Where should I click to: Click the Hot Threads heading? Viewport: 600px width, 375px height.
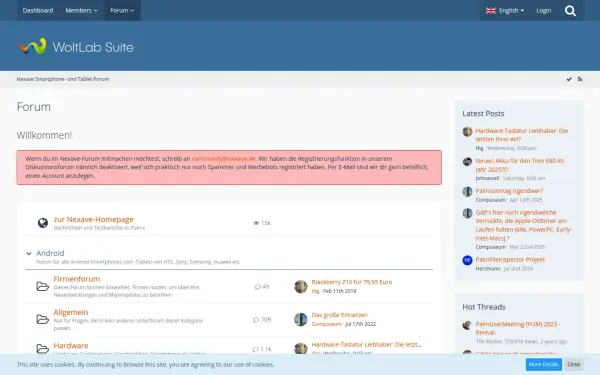point(484,307)
